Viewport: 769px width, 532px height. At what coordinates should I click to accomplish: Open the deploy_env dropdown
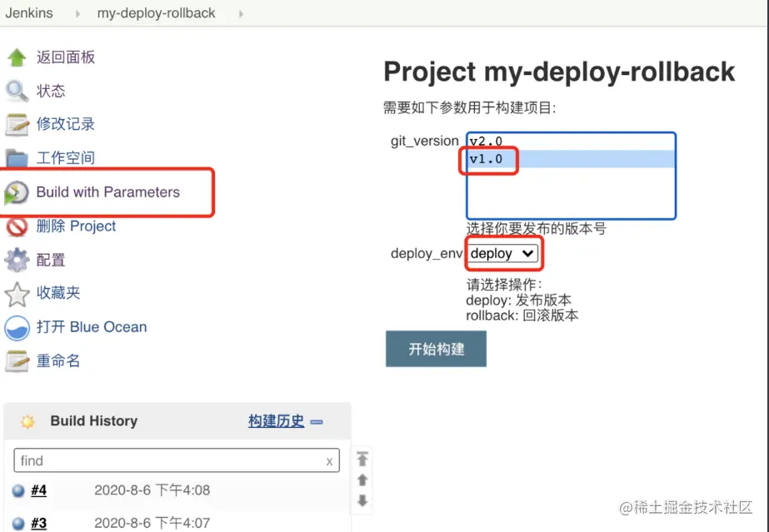(502, 253)
